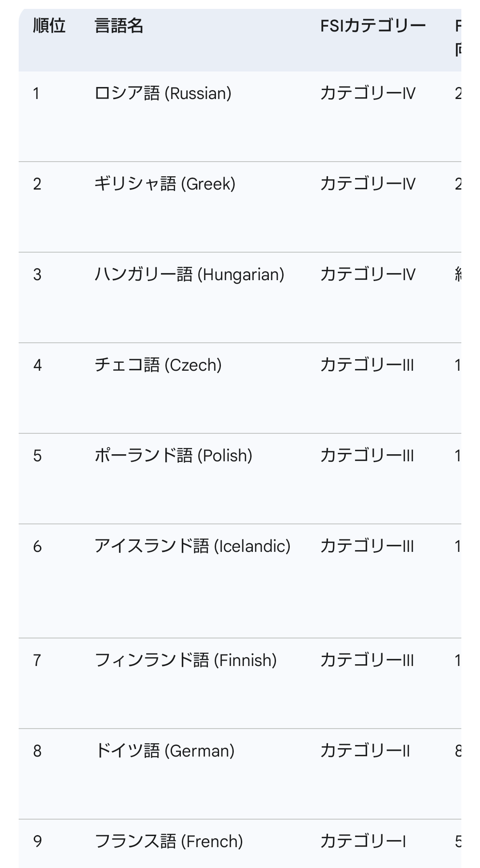The width and height of the screenshot is (480, 868).
Task: Click the カテゴリーIV cell in the Russian row
Action: (x=368, y=94)
